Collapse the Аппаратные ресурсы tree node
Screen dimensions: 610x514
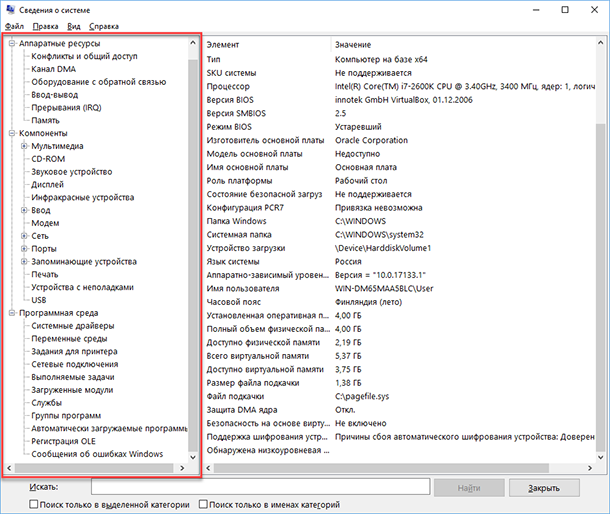(12, 43)
